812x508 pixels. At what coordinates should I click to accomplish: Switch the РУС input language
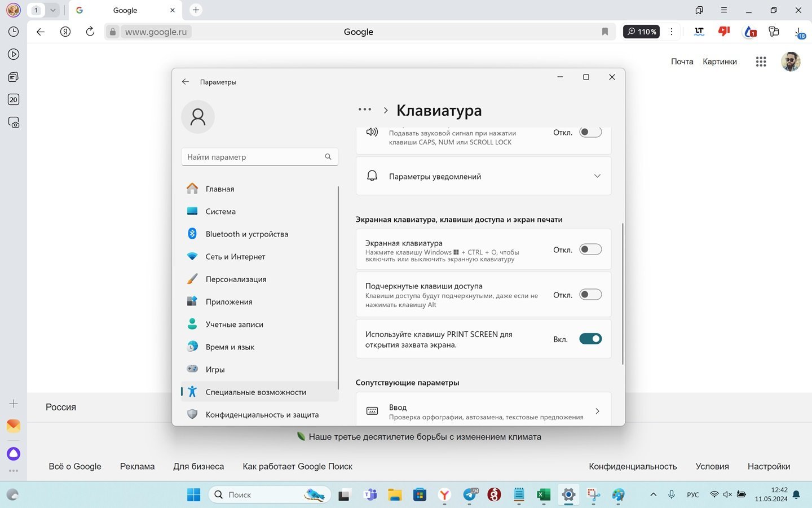(692, 494)
